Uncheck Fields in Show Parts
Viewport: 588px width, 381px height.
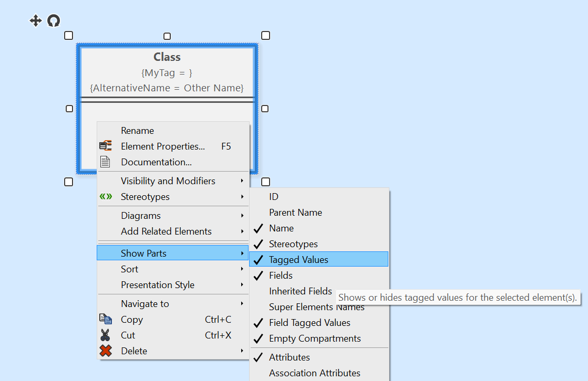pyautogui.click(x=319, y=276)
